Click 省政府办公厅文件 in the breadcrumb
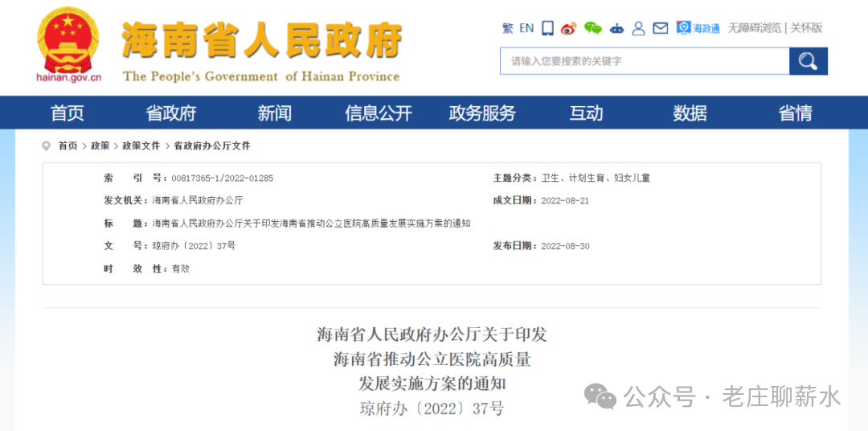868x431 pixels. 212,146
